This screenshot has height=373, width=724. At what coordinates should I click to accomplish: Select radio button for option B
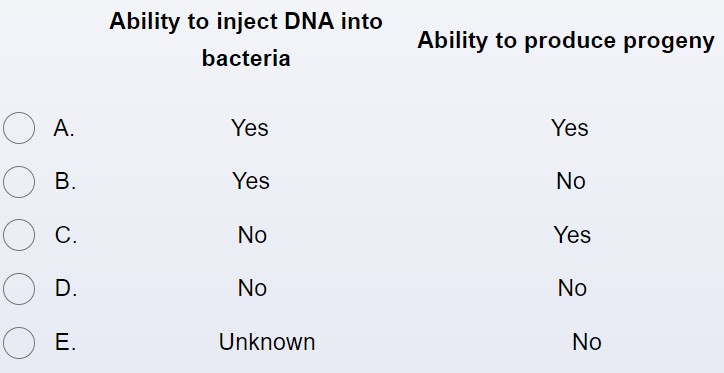coord(19,182)
